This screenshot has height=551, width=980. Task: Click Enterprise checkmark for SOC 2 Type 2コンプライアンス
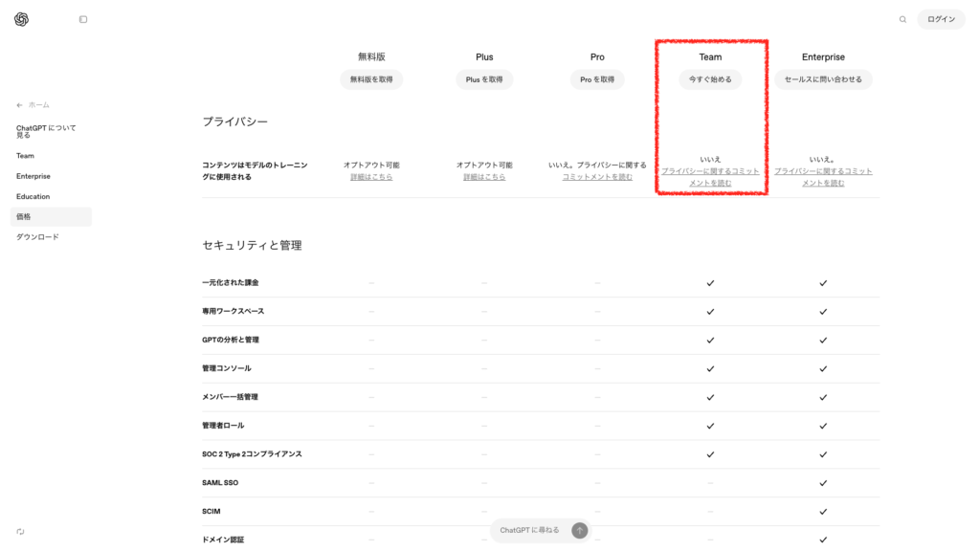(x=823, y=454)
